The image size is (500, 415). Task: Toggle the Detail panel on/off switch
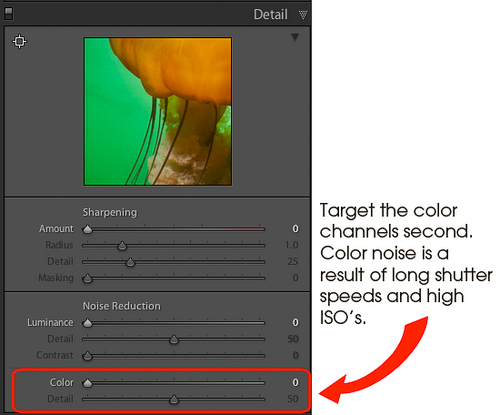tap(9, 14)
